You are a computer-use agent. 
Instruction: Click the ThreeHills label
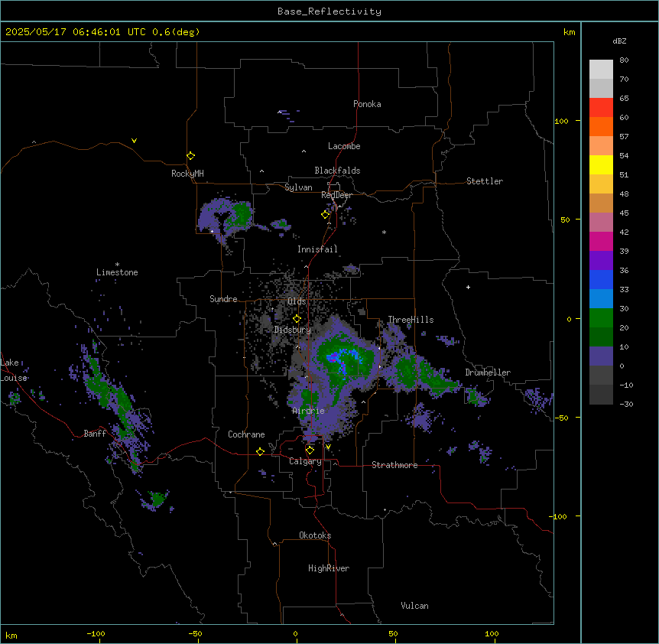(x=411, y=320)
